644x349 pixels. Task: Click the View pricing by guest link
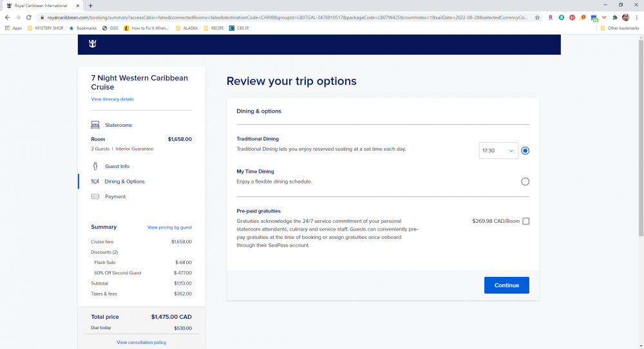click(x=169, y=227)
